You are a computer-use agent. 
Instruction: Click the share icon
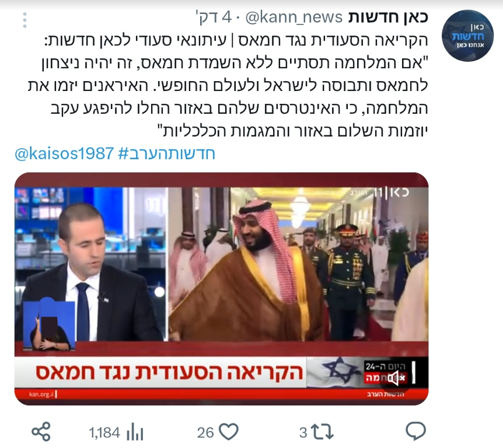pos(41,432)
